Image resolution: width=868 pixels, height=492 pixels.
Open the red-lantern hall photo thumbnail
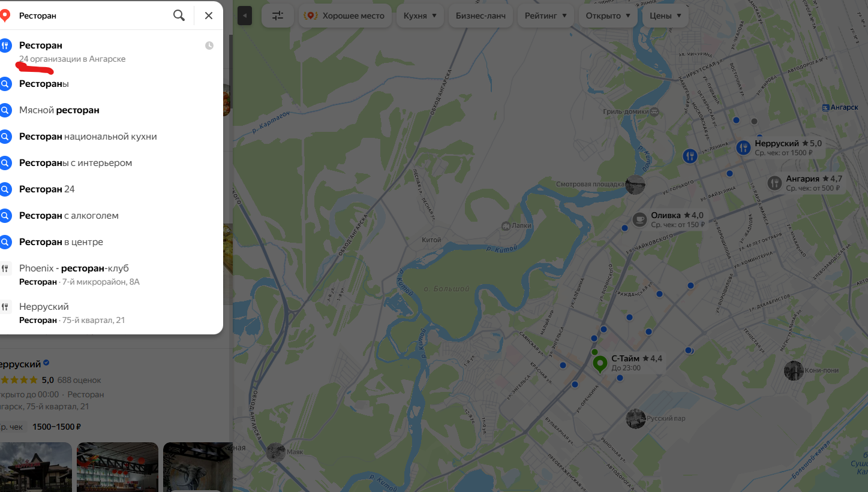click(118, 467)
